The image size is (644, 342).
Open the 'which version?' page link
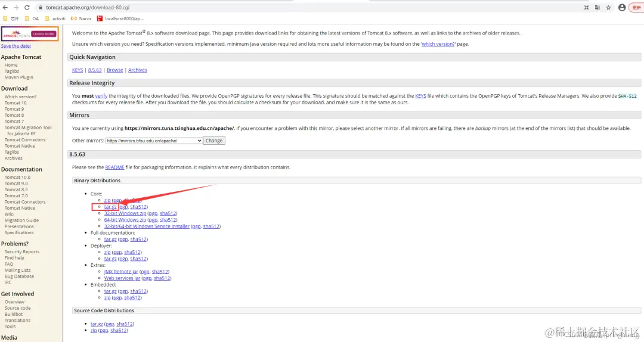(x=438, y=44)
